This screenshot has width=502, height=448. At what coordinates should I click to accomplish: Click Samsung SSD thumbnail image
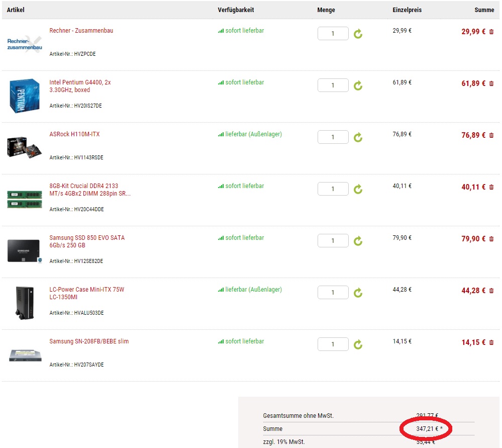coord(25,251)
